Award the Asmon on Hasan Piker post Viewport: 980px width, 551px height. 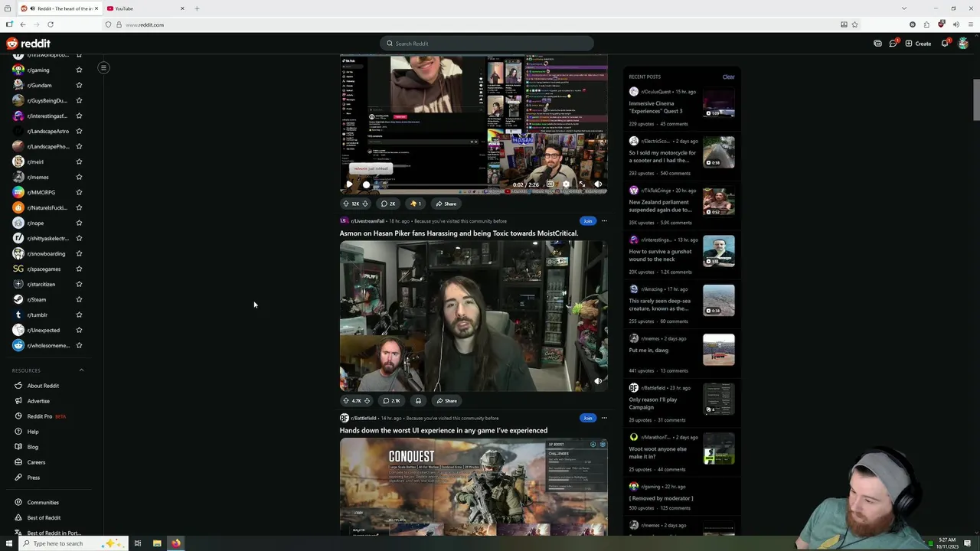(418, 400)
